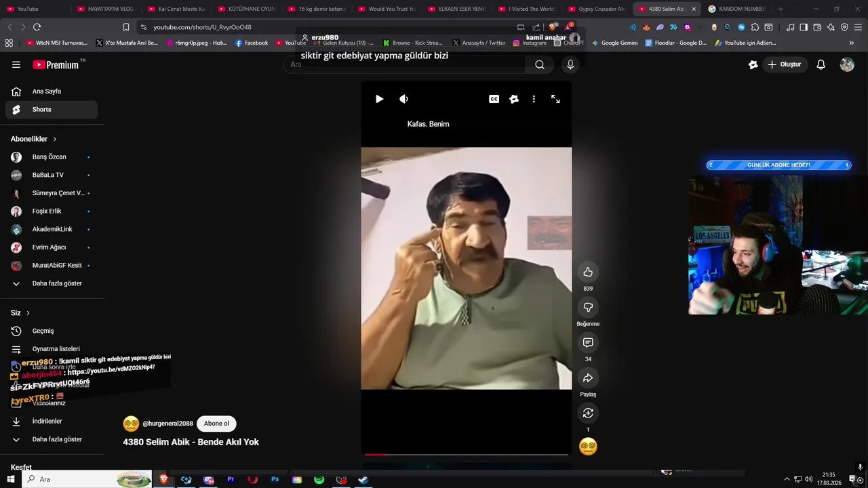Open the YouTube account avatar menu
Viewport: 868px width, 488px height.
[847, 64]
